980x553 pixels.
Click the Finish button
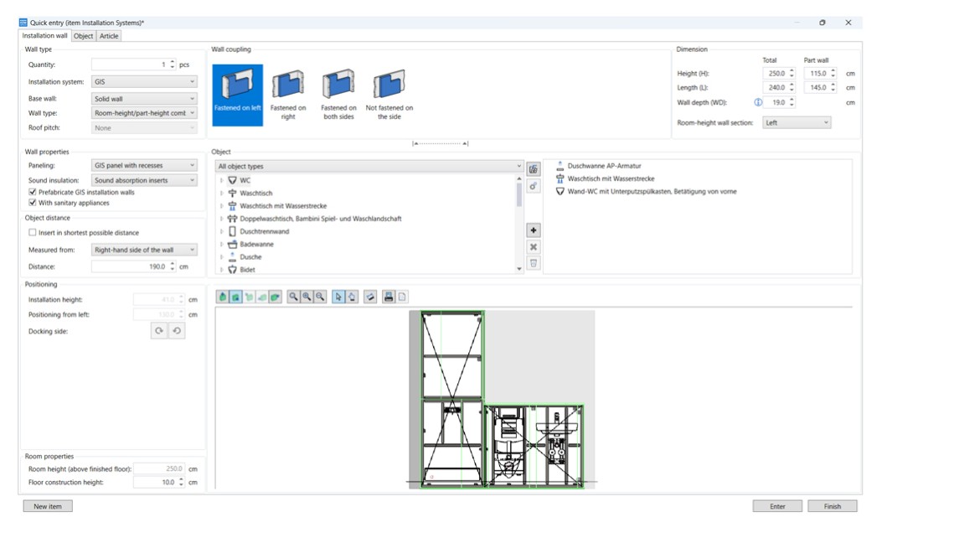click(x=832, y=506)
